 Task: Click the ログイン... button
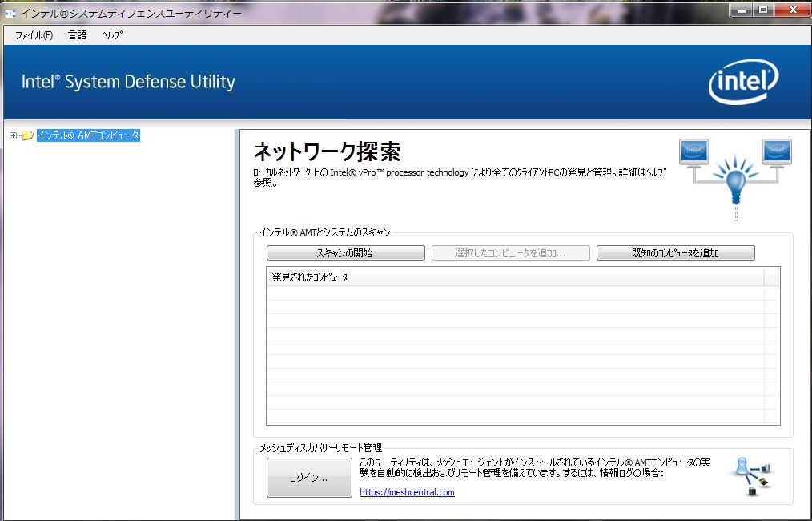(x=309, y=478)
